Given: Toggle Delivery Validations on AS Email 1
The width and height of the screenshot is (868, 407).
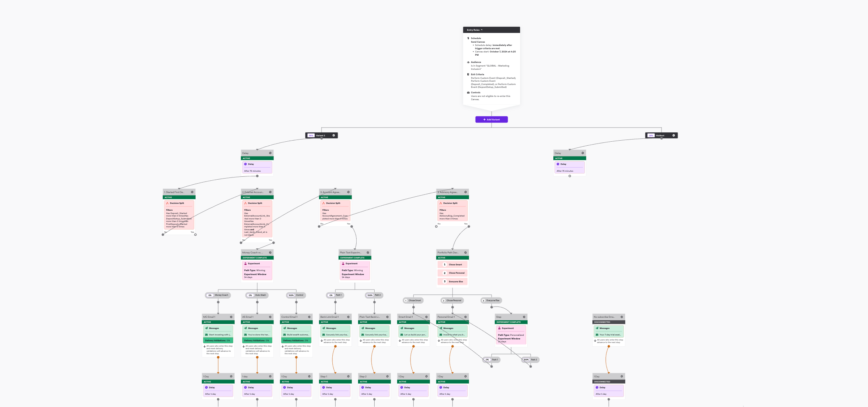Looking at the screenshot, I should (257, 340).
